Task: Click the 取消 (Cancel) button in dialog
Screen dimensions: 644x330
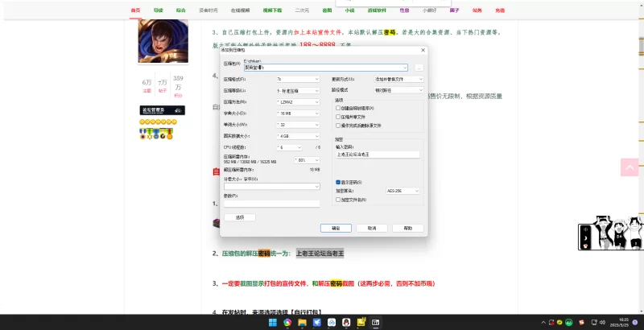Action: click(x=372, y=228)
